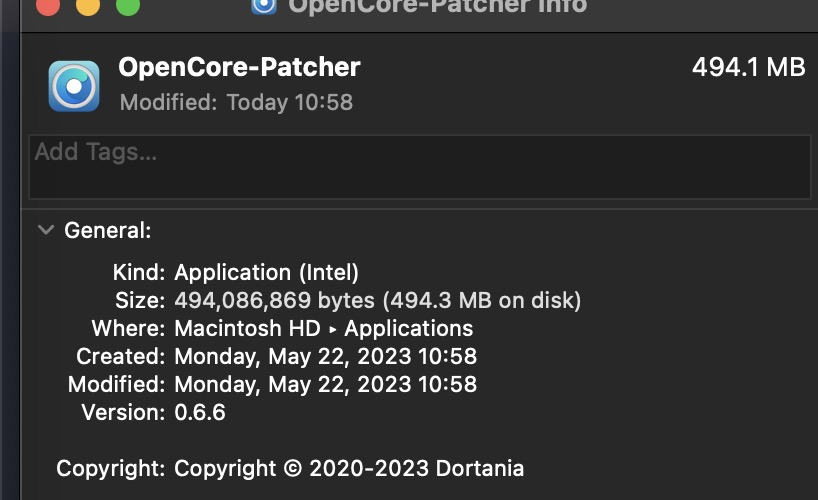Click Applications in the Where path
The width and height of the screenshot is (818, 500).
click(x=408, y=328)
